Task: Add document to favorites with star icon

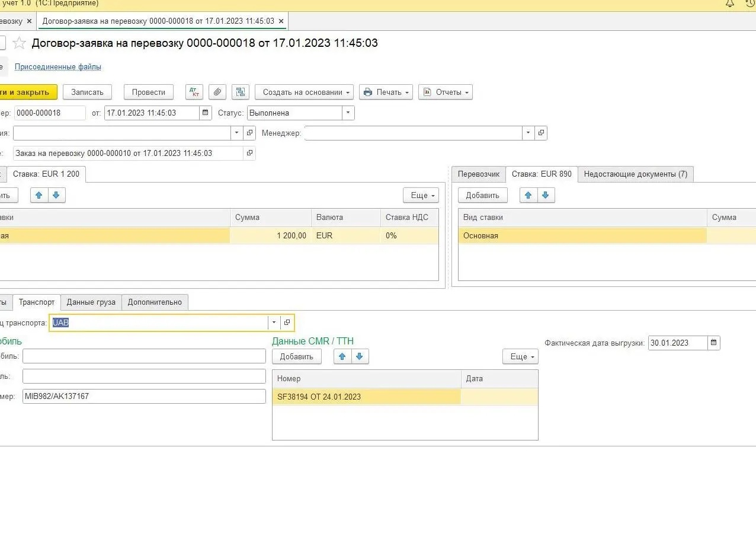Action: tap(20, 43)
